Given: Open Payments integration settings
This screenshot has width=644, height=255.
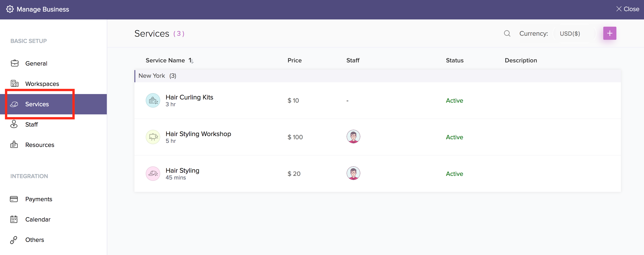Looking at the screenshot, I should (x=38, y=199).
